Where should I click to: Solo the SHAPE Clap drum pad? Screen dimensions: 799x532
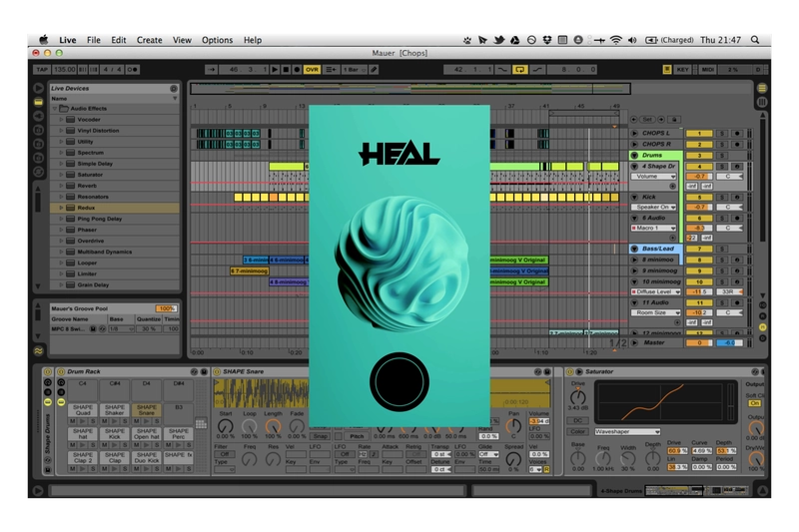click(x=125, y=469)
